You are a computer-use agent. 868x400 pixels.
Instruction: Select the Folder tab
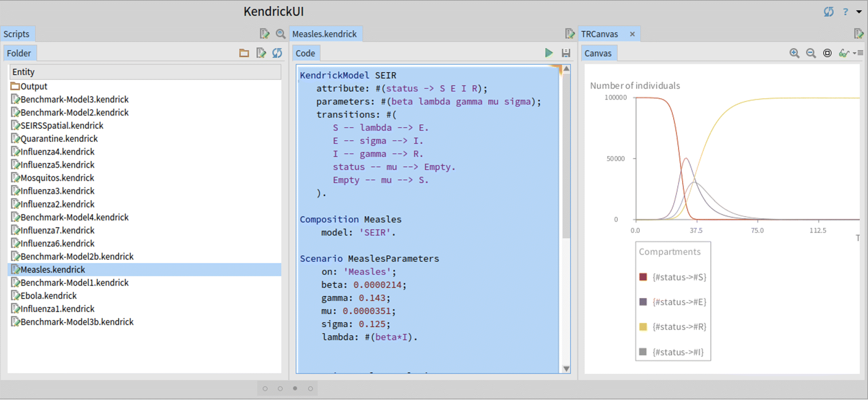[x=19, y=53]
